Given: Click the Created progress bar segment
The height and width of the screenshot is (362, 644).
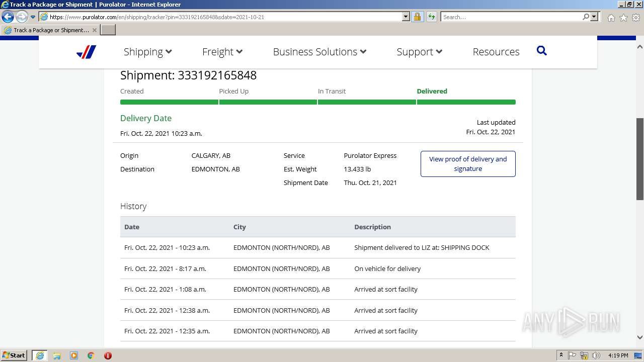Looking at the screenshot, I should click(x=169, y=102).
